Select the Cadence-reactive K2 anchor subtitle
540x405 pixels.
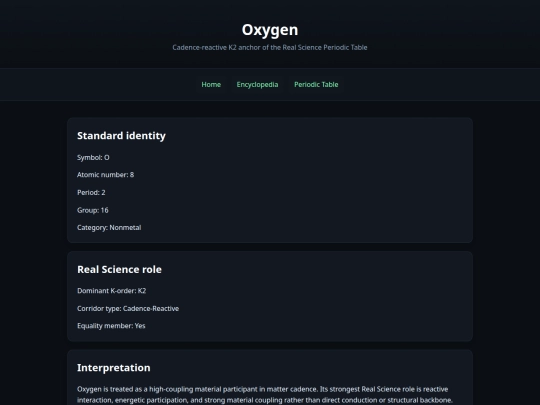coord(270,47)
